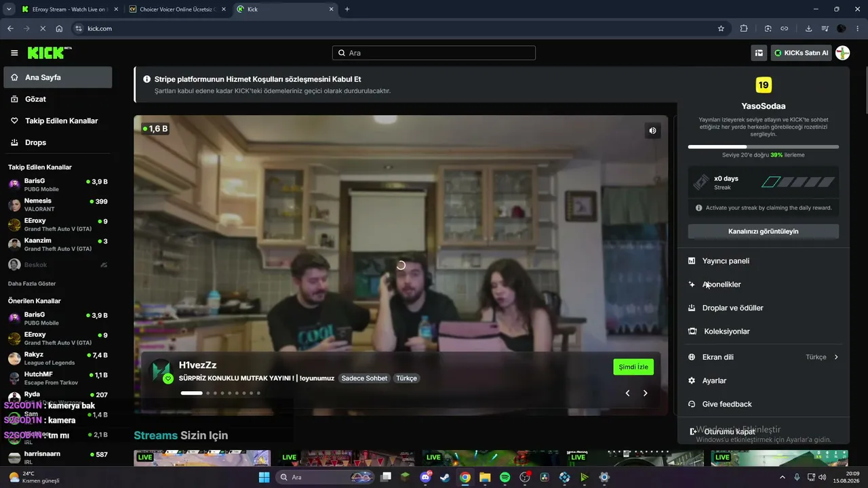Click daily streak reward indicator
The image size is (868, 488).
click(x=797, y=182)
